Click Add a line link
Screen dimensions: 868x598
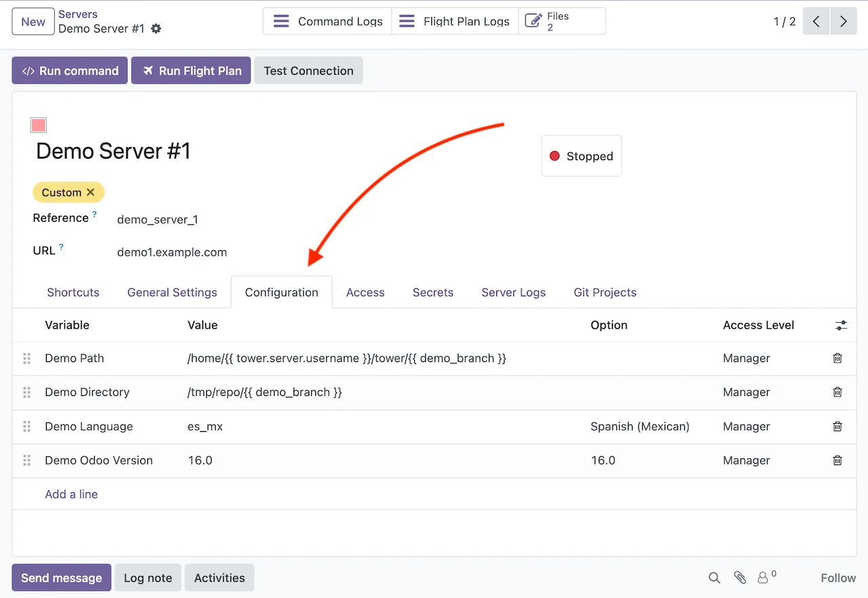click(x=71, y=494)
